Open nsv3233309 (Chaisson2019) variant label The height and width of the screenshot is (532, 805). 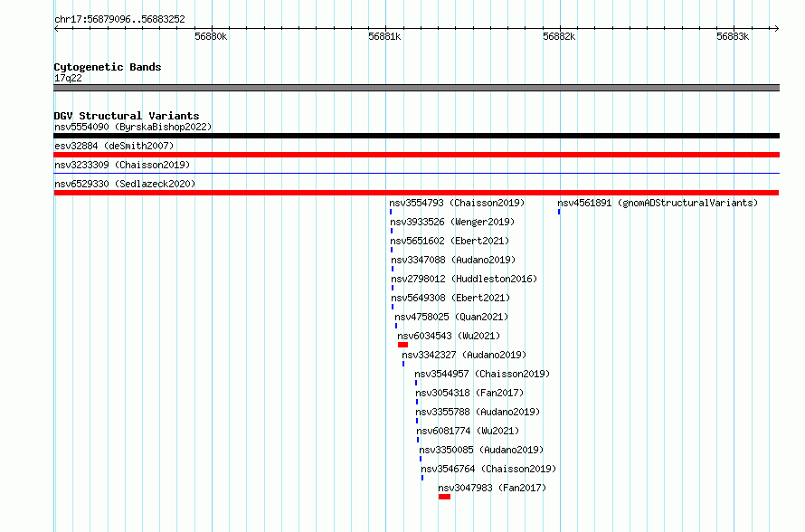tap(122, 165)
